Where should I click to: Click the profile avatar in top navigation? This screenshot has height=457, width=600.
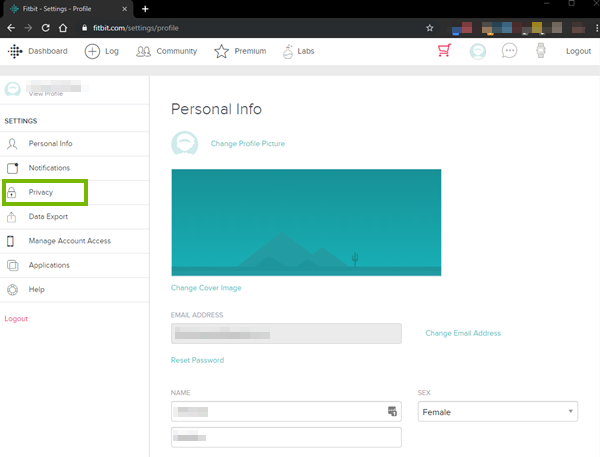478,51
